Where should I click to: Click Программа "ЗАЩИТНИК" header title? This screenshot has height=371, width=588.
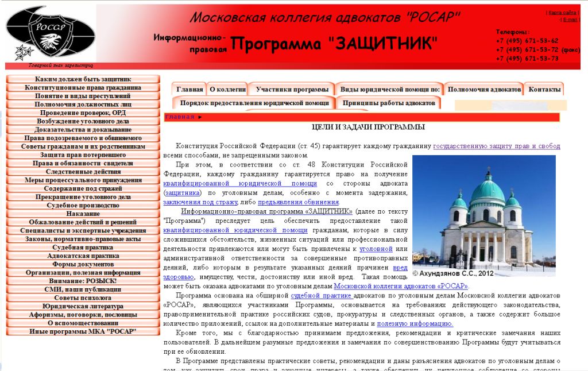(x=334, y=44)
